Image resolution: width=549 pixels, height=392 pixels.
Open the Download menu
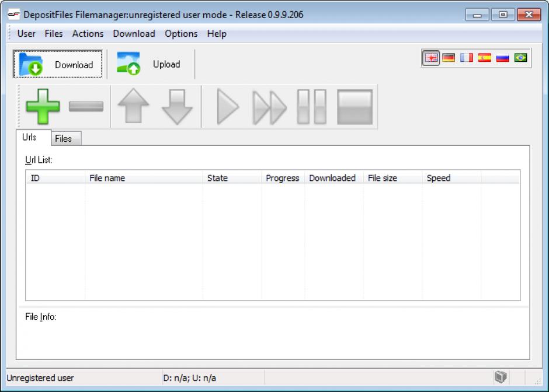[x=134, y=34]
